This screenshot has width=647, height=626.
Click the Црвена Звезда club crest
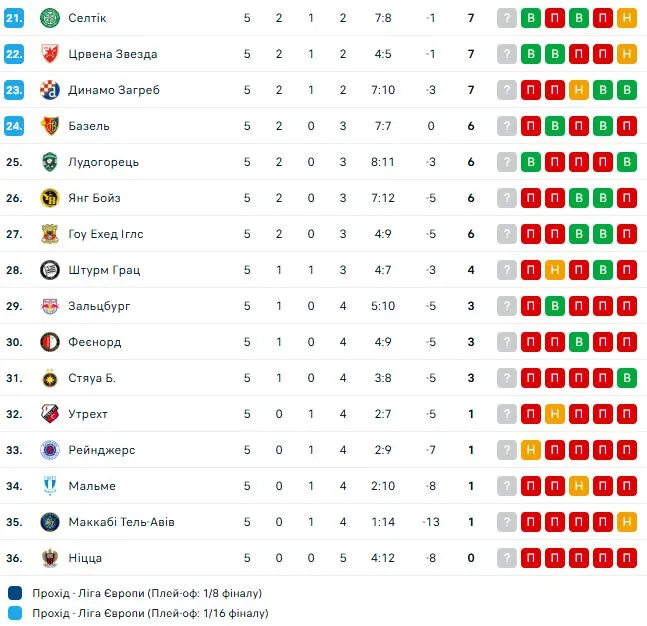coord(50,54)
